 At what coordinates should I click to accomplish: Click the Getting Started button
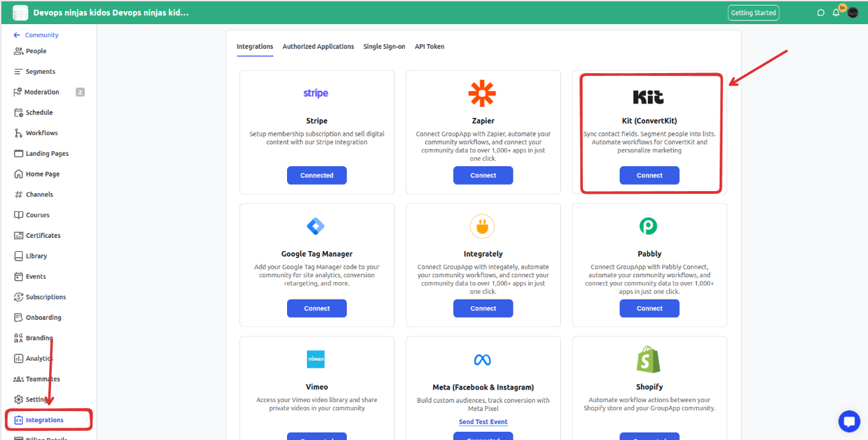click(753, 12)
